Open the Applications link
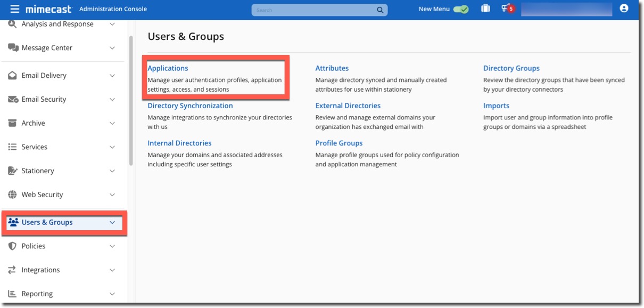The width and height of the screenshot is (644, 308). click(168, 68)
